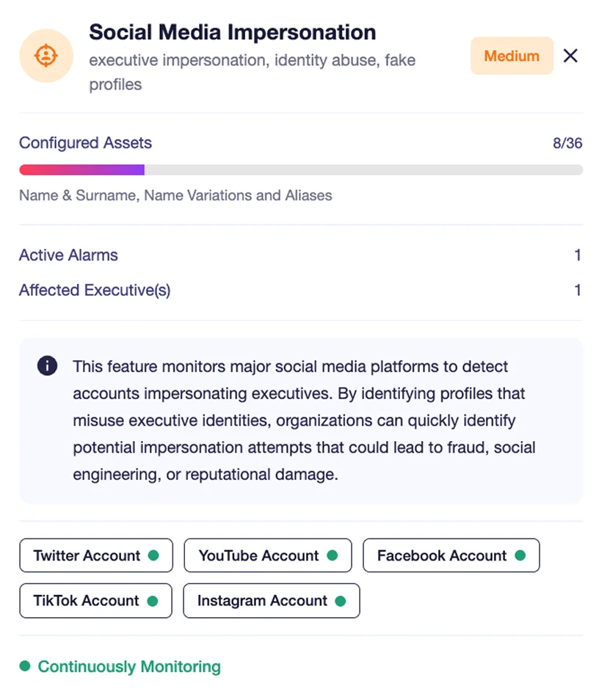
Task: Click the Configured Assets label
Action: click(85, 143)
